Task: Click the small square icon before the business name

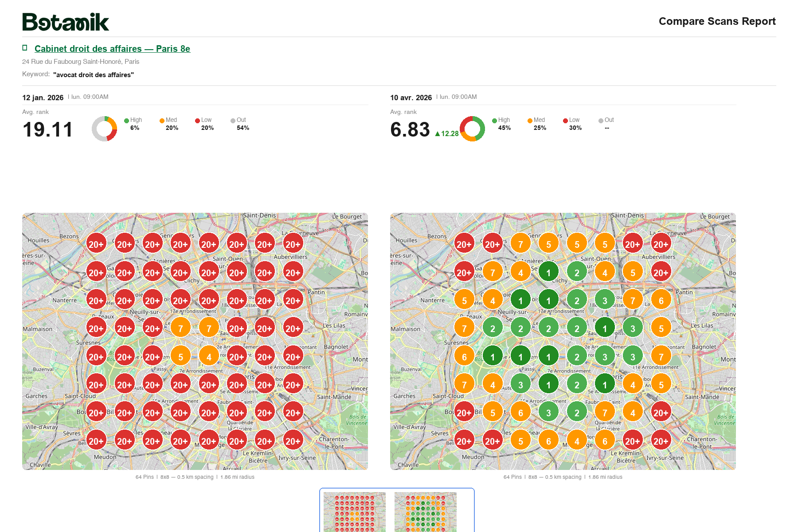Action: click(25, 48)
